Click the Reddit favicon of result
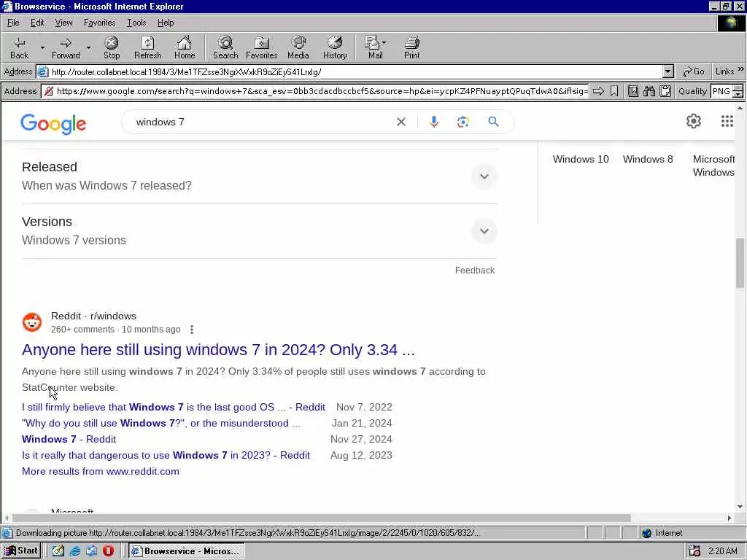The width and height of the screenshot is (747, 560). [x=32, y=322]
